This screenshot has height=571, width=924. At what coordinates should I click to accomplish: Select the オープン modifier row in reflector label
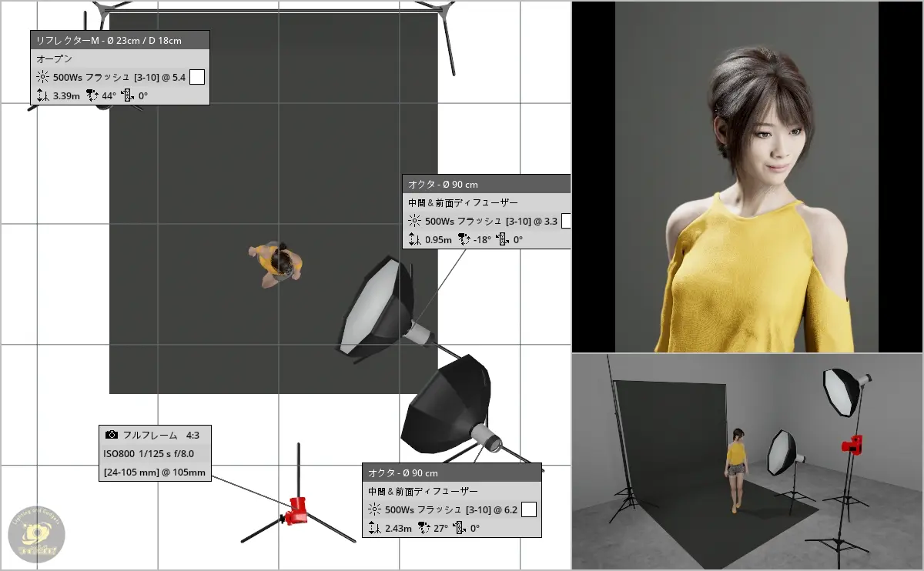(119, 58)
